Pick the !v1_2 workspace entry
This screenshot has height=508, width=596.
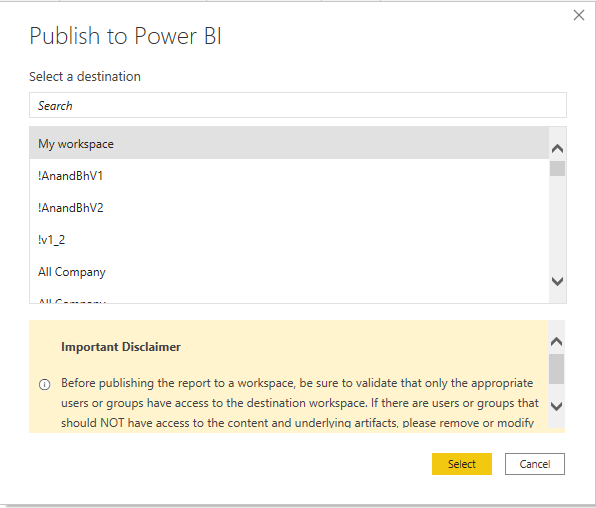[x=289, y=240]
